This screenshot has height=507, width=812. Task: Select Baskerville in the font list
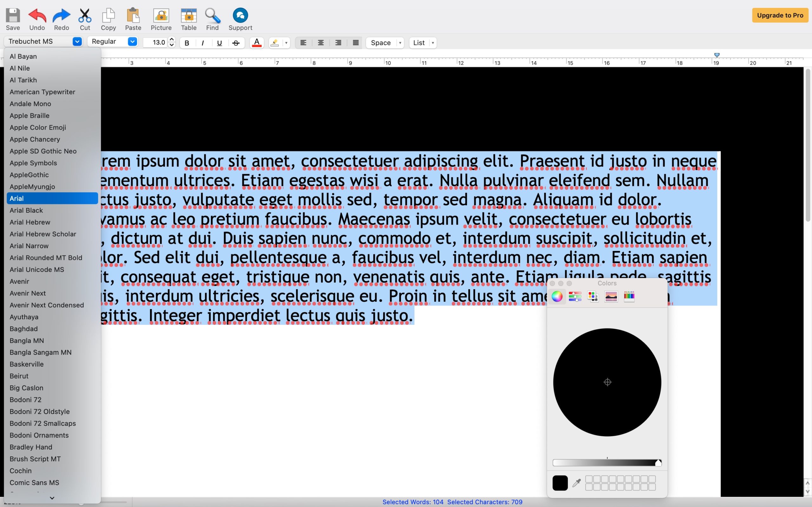(26, 364)
